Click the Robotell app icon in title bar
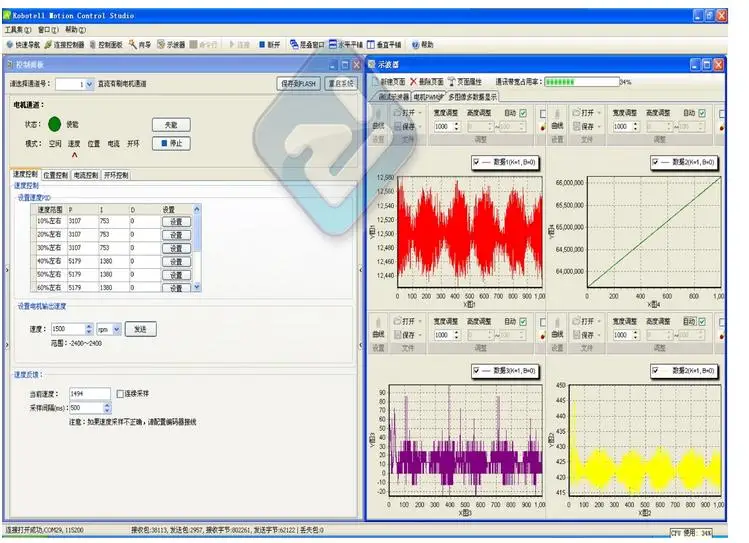 (7, 15)
